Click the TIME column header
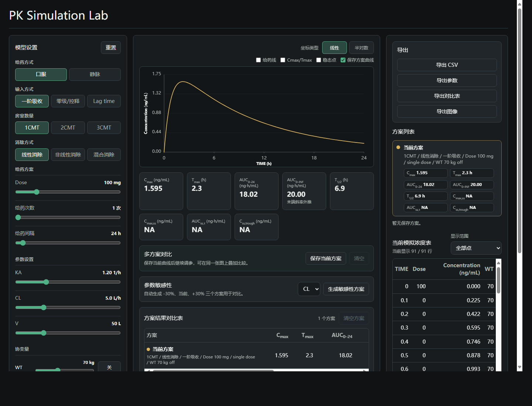 click(x=402, y=269)
